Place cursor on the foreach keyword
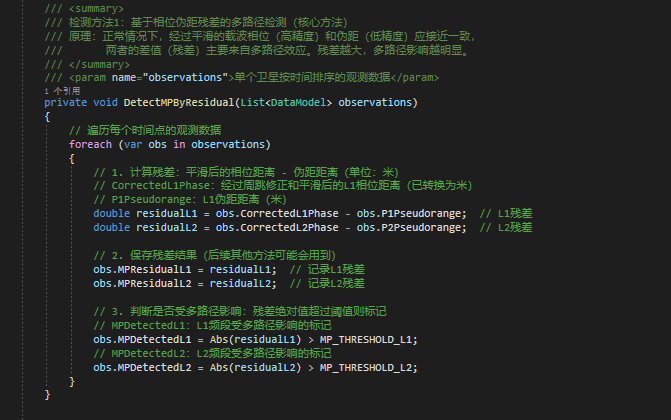 (x=90, y=145)
